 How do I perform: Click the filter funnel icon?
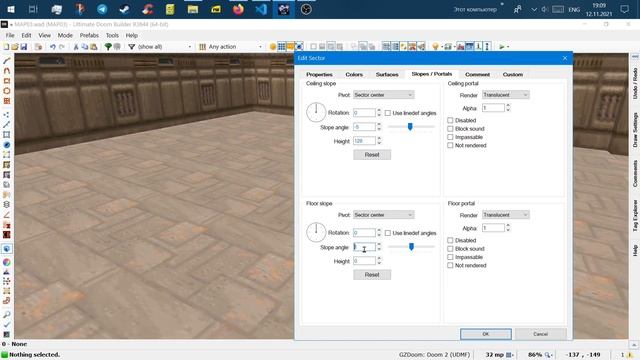[x=131, y=47]
